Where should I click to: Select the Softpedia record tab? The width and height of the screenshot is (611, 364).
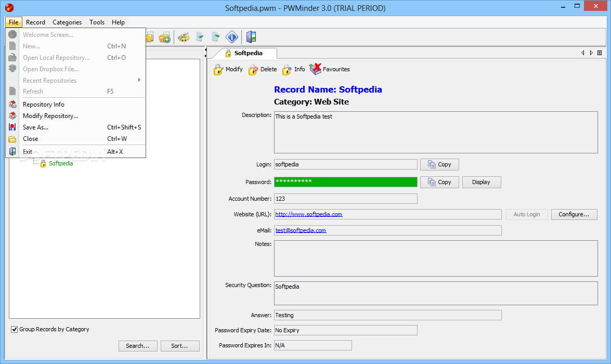(x=245, y=54)
